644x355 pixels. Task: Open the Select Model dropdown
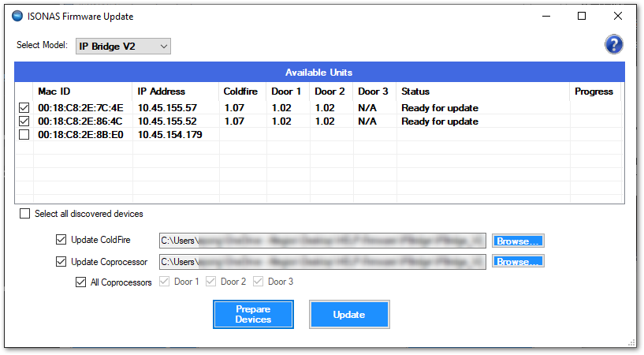click(x=123, y=46)
